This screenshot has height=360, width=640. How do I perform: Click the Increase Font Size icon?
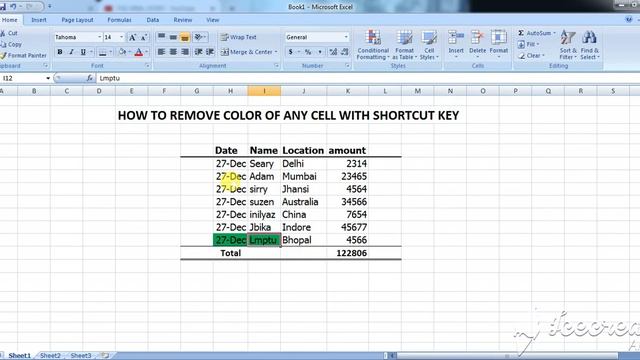coord(133,37)
